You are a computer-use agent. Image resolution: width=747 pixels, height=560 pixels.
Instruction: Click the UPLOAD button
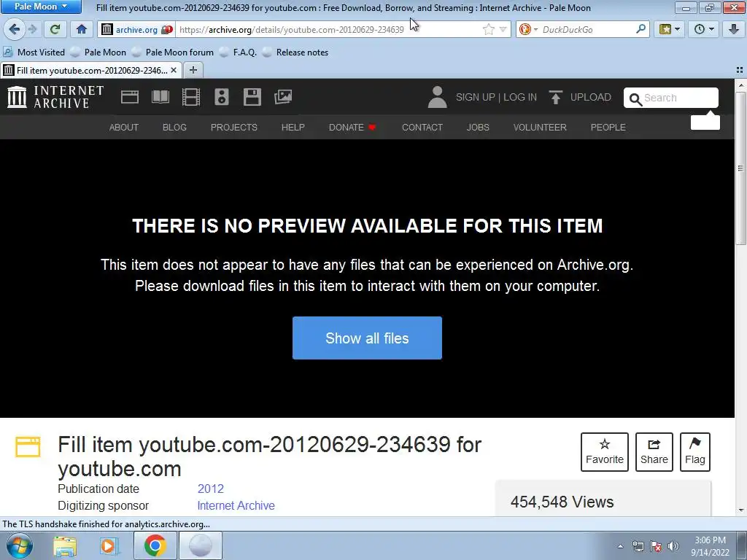[x=580, y=97]
